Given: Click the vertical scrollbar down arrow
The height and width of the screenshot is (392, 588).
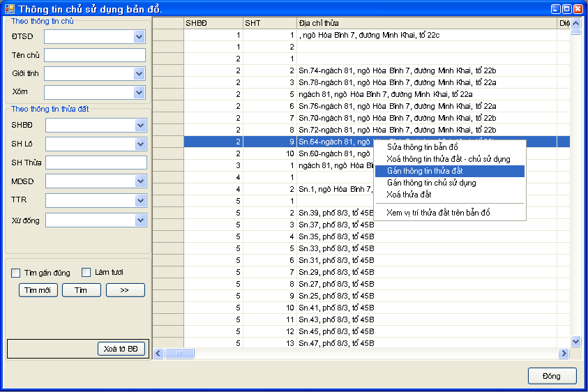Looking at the screenshot, I should [x=575, y=341].
